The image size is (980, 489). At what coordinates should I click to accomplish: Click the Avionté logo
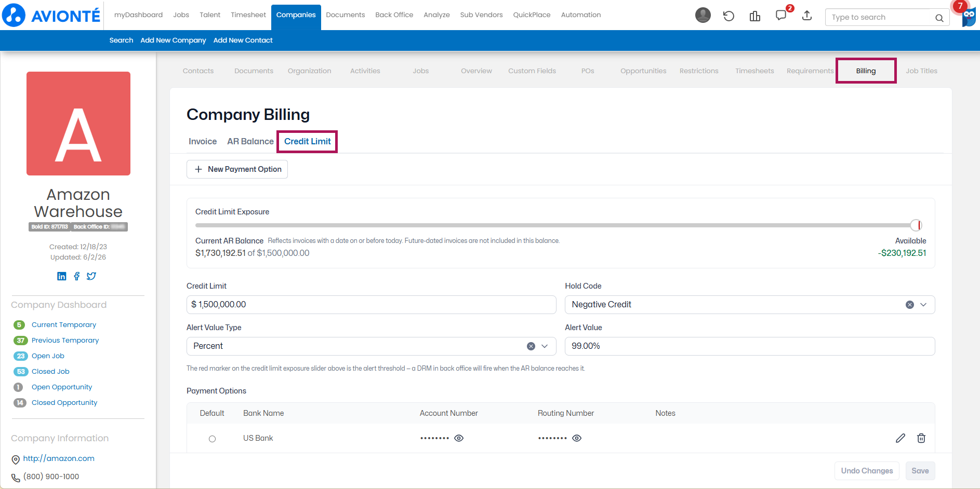(51, 15)
